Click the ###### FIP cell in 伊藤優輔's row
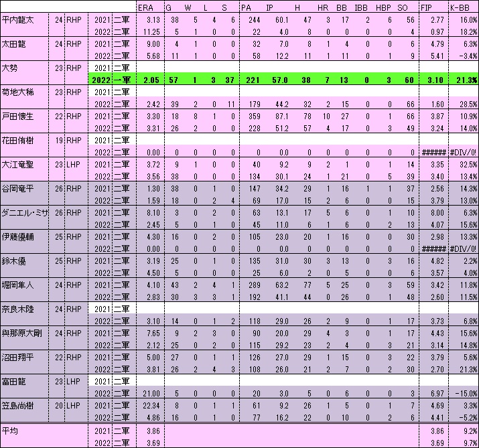 pos(433,249)
